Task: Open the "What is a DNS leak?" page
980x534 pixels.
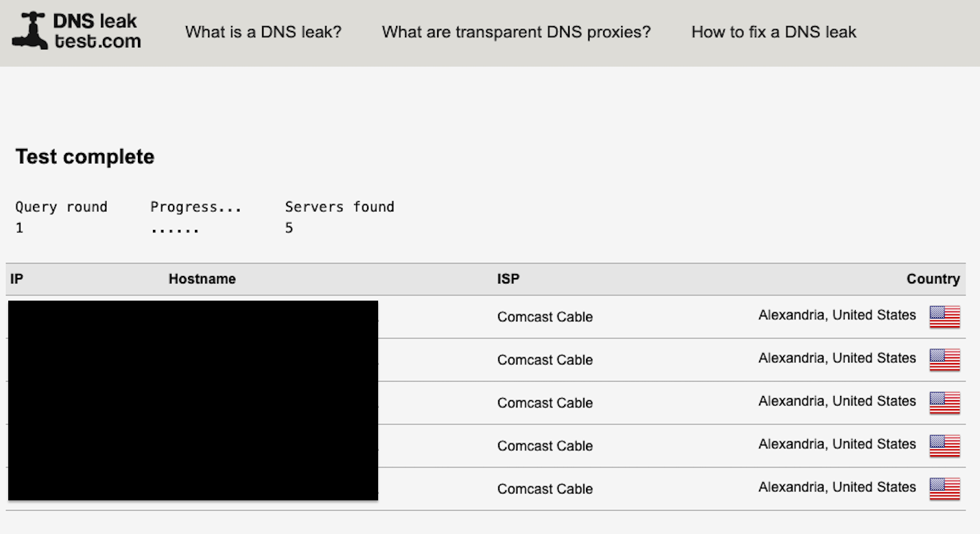Action: click(263, 32)
